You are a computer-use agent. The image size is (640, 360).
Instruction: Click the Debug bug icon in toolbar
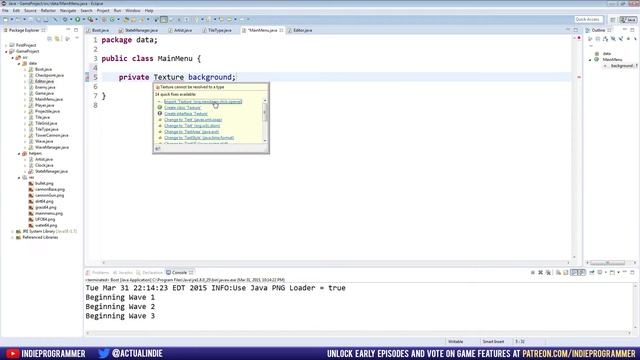(65, 19)
